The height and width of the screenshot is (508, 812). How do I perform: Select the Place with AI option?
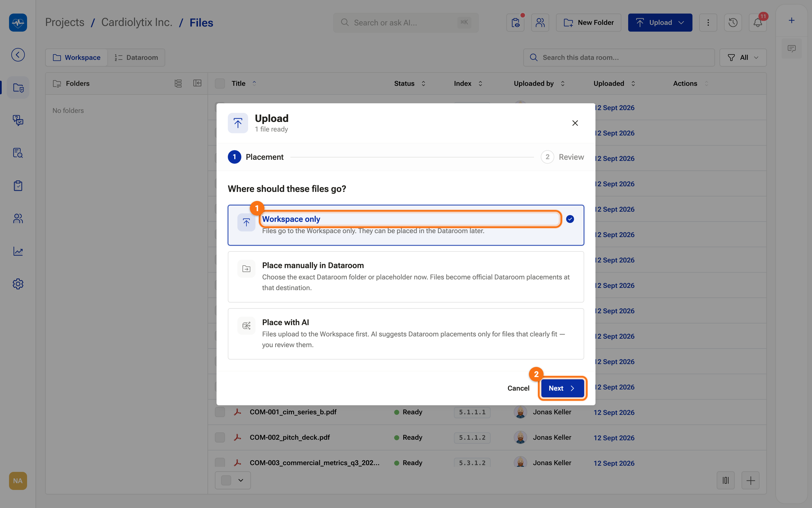point(406,334)
